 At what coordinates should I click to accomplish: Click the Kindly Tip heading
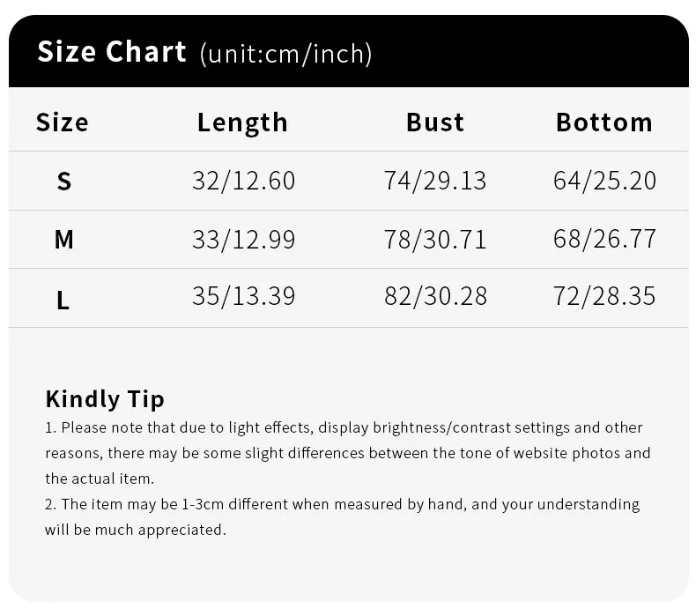[x=105, y=399]
